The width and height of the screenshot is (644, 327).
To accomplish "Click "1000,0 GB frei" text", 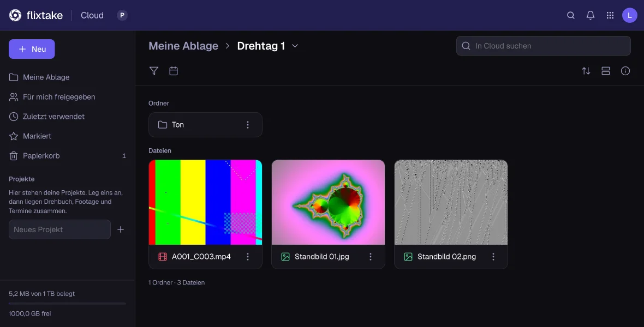I will click(x=30, y=313).
